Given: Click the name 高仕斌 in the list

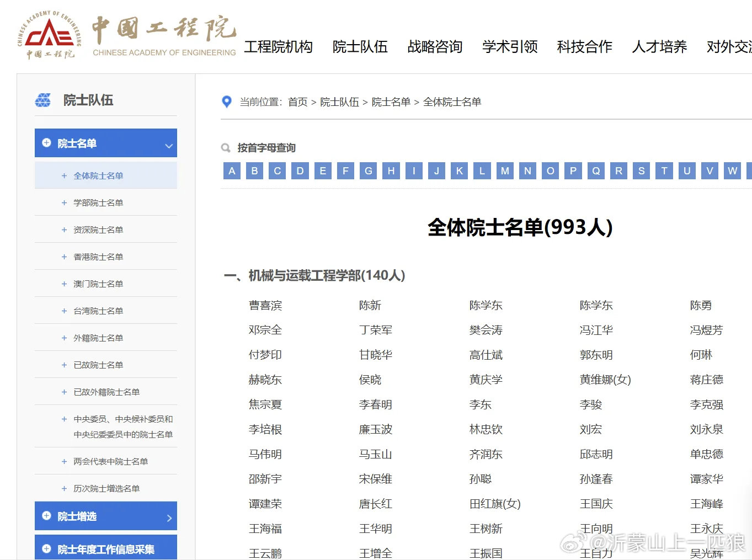Looking at the screenshot, I should 486,355.
